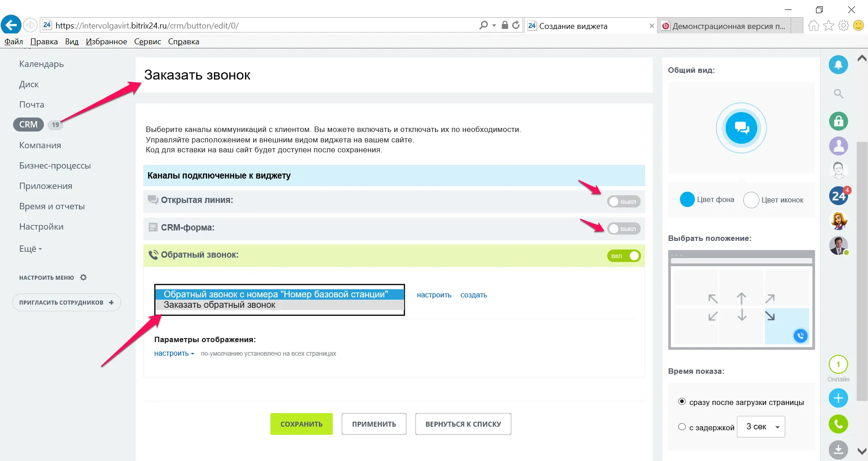Click the gear icon beside Настроить меню
The width and height of the screenshot is (868, 461).
point(83,278)
